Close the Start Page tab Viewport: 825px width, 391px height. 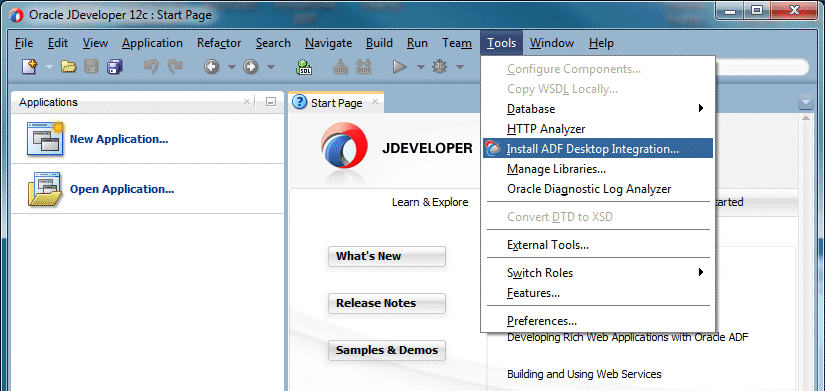pyautogui.click(x=375, y=102)
